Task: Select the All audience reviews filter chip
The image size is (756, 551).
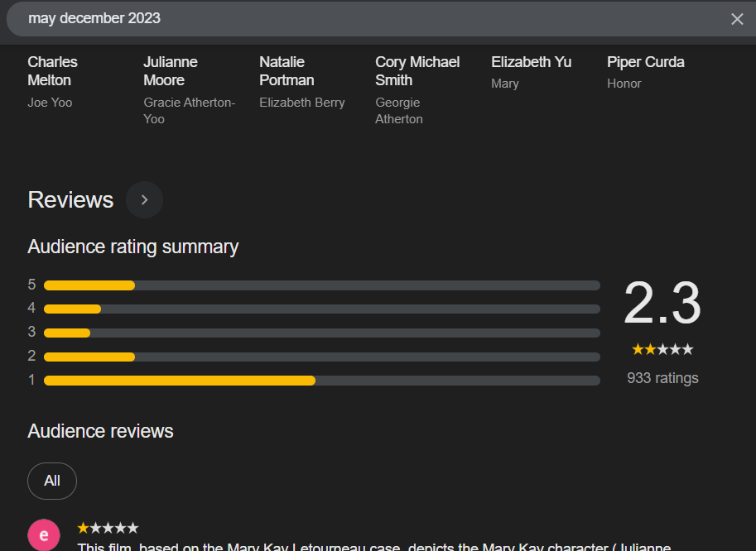Action: tap(52, 481)
